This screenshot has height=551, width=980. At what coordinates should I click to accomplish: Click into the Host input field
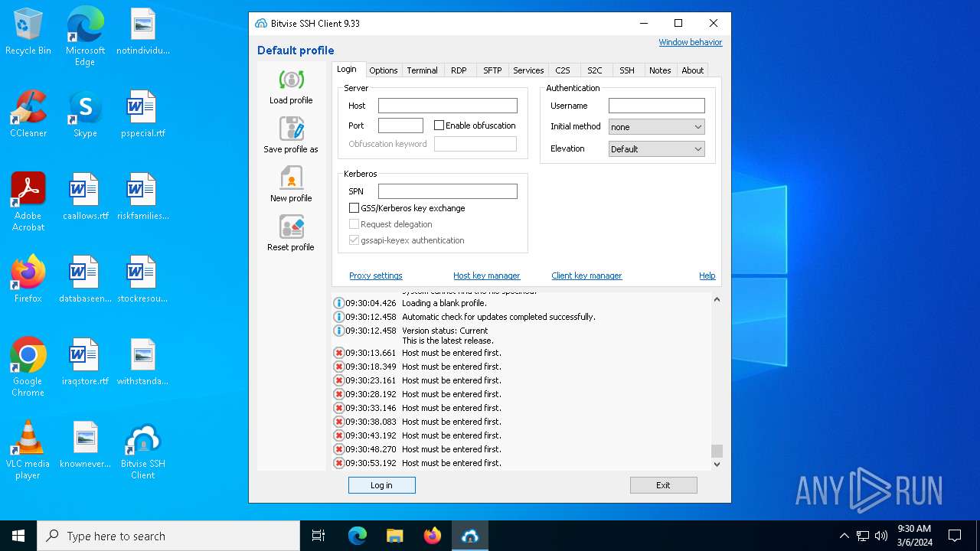coord(448,106)
